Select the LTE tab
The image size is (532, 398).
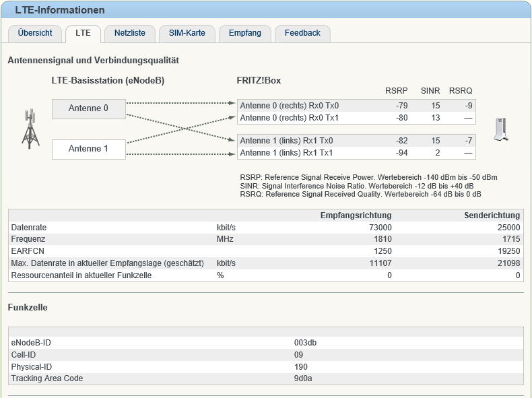tap(83, 34)
